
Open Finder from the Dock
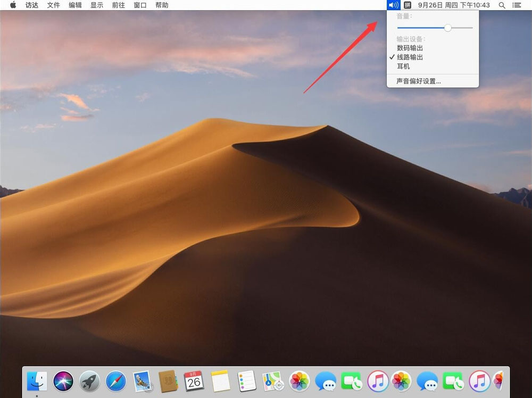click(37, 381)
